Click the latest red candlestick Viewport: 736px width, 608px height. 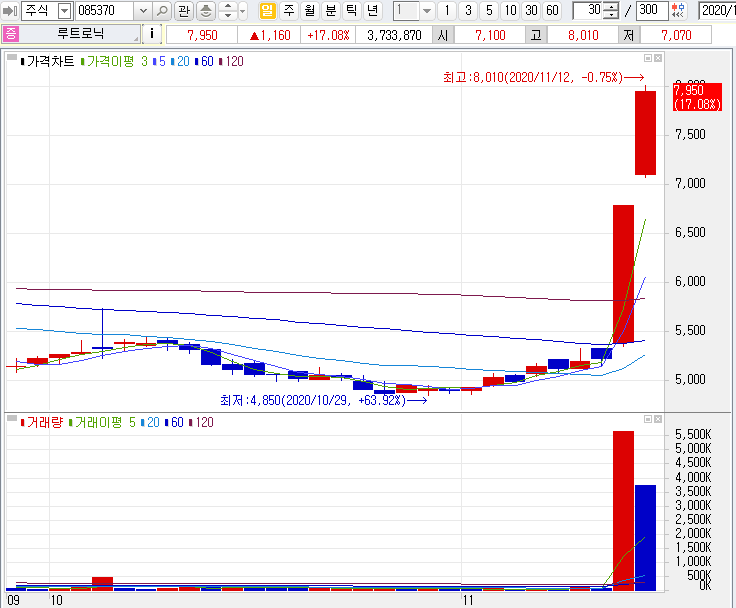(645, 132)
